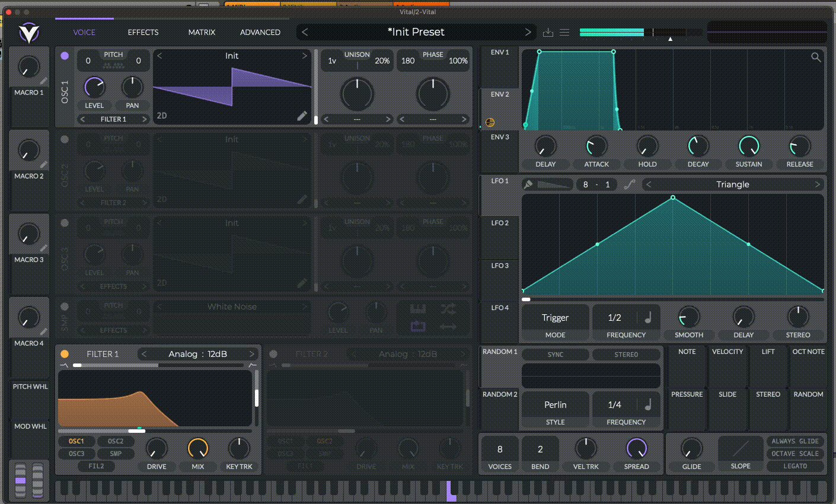Click the Filter 1 Mix knob

[x=198, y=449]
